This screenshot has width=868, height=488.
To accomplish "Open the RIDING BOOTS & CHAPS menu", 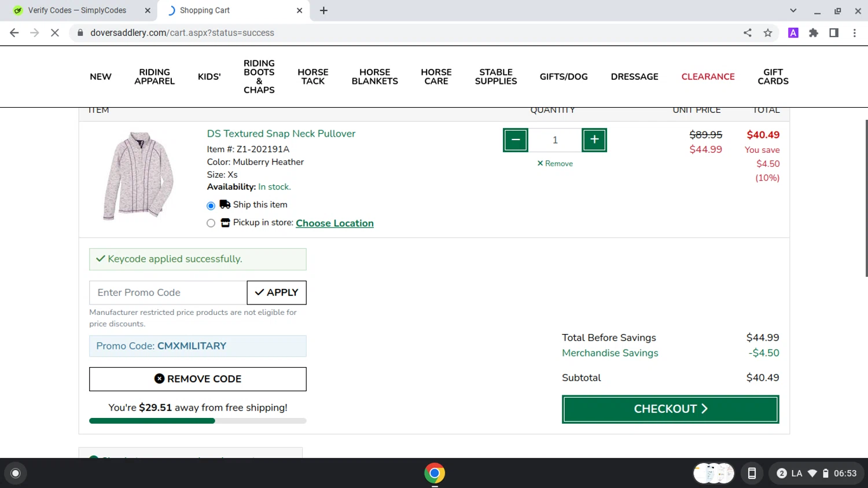I will 259,77.
